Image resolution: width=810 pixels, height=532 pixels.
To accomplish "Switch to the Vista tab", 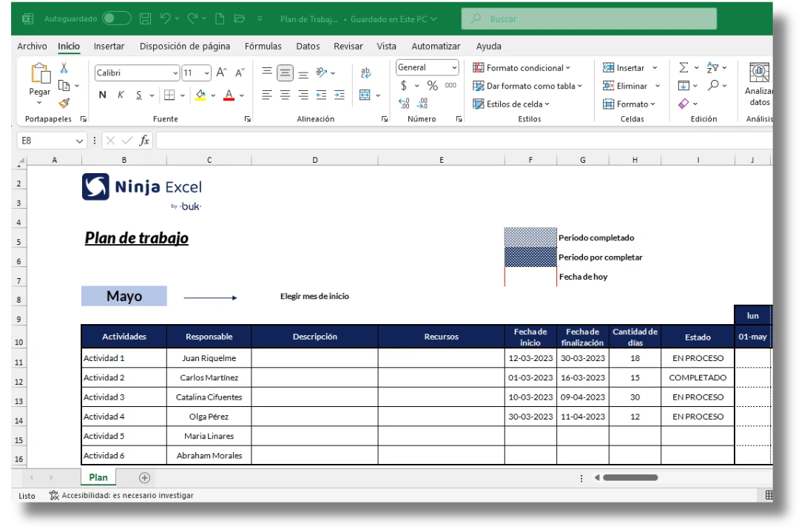I will point(386,46).
